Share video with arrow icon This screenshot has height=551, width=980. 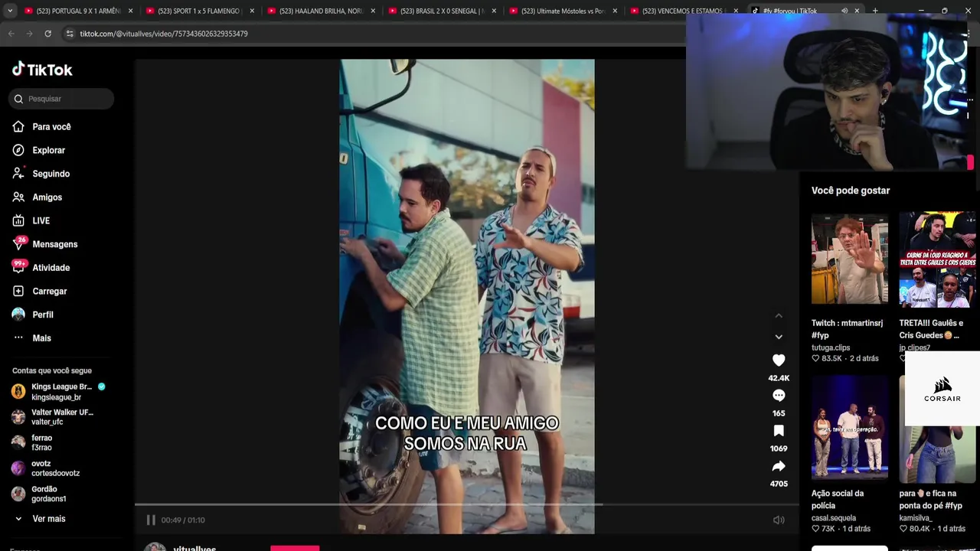coord(779,466)
